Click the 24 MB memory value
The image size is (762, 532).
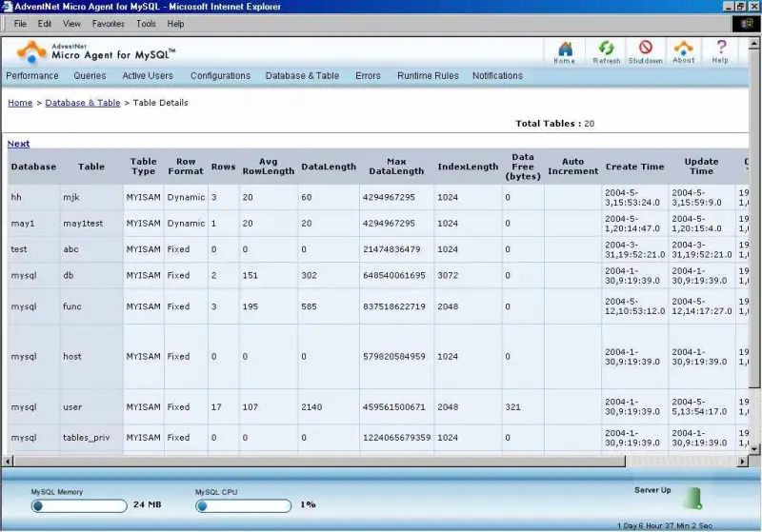(x=147, y=504)
